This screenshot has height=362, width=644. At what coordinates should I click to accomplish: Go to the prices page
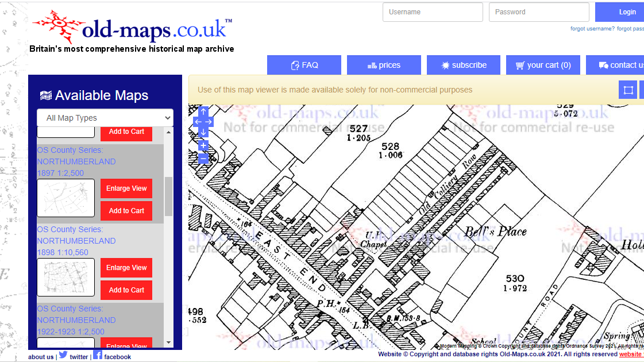pos(384,65)
